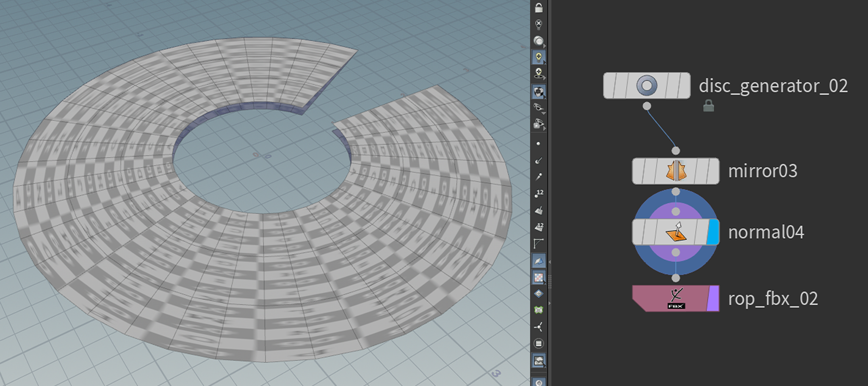Click lock badge under disc_generator_02
Viewport: 868px width, 386px height.
(x=709, y=105)
